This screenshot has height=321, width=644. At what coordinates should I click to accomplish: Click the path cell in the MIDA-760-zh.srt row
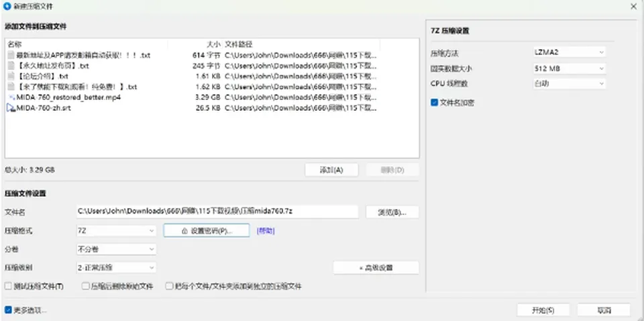(x=301, y=108)
